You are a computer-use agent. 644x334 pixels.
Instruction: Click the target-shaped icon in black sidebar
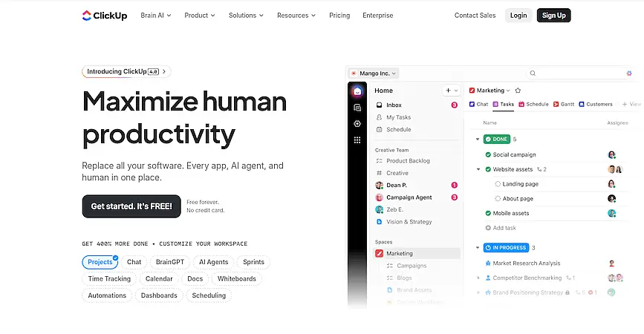(x=357, y=123)
